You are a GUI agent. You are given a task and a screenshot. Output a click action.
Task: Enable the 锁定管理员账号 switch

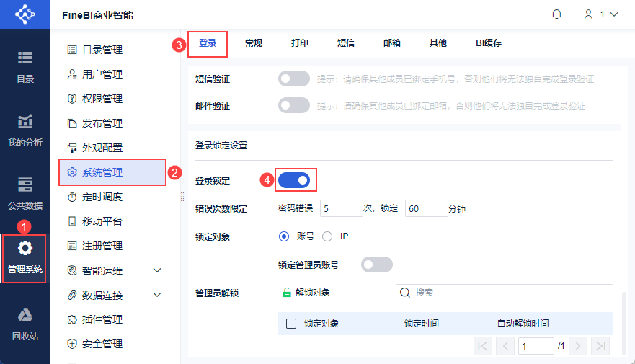377,265
